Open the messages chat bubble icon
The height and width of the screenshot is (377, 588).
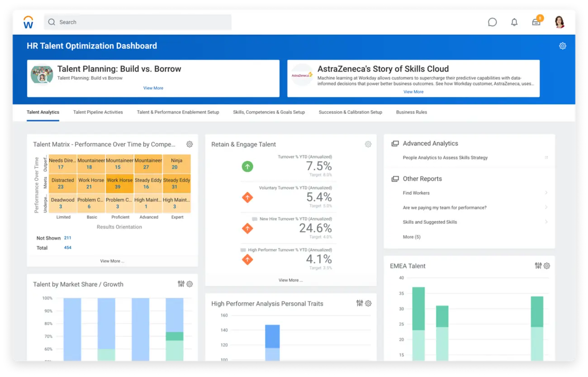pos(492,22)
